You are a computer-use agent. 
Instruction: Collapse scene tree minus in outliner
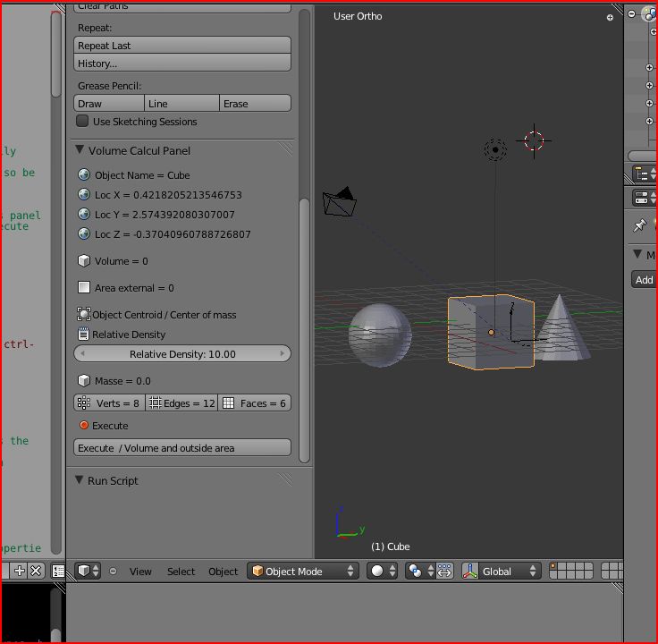631,13
